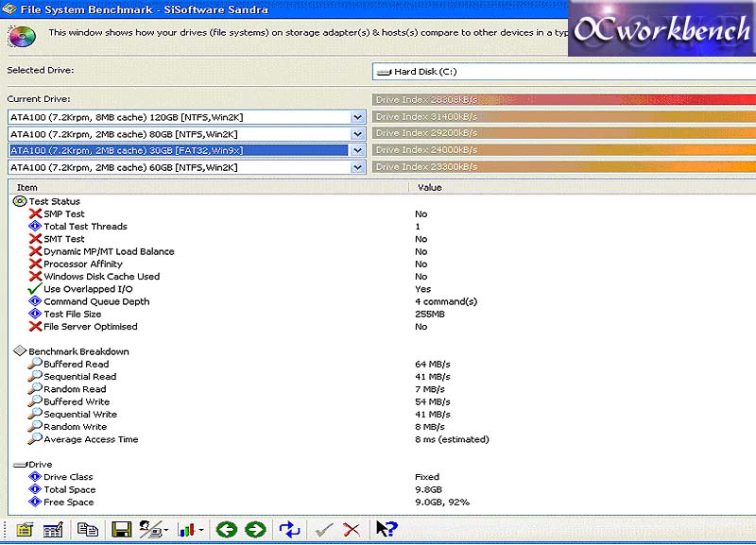Click the red Drive Index 23308kB/s bar

click(x=564, y=99)
